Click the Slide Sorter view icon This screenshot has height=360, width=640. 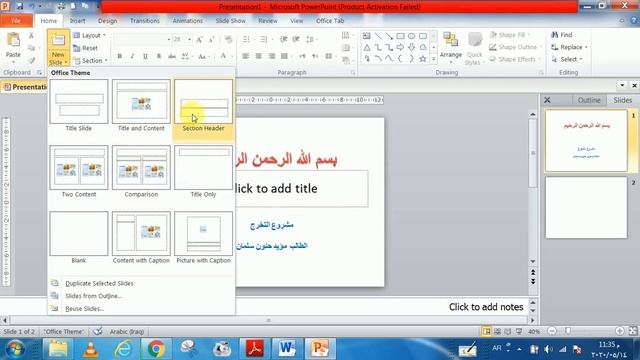click(497, 331)
